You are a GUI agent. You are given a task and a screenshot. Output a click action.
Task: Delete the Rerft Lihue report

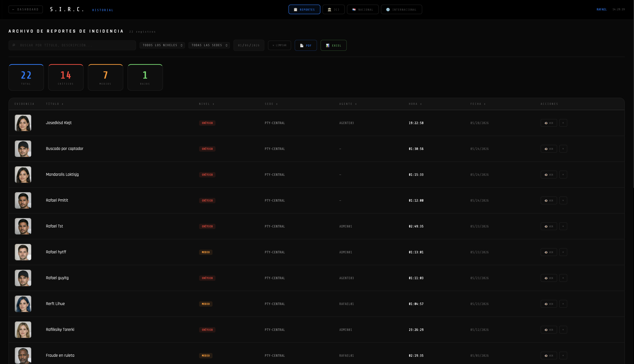tap(563, 304)
